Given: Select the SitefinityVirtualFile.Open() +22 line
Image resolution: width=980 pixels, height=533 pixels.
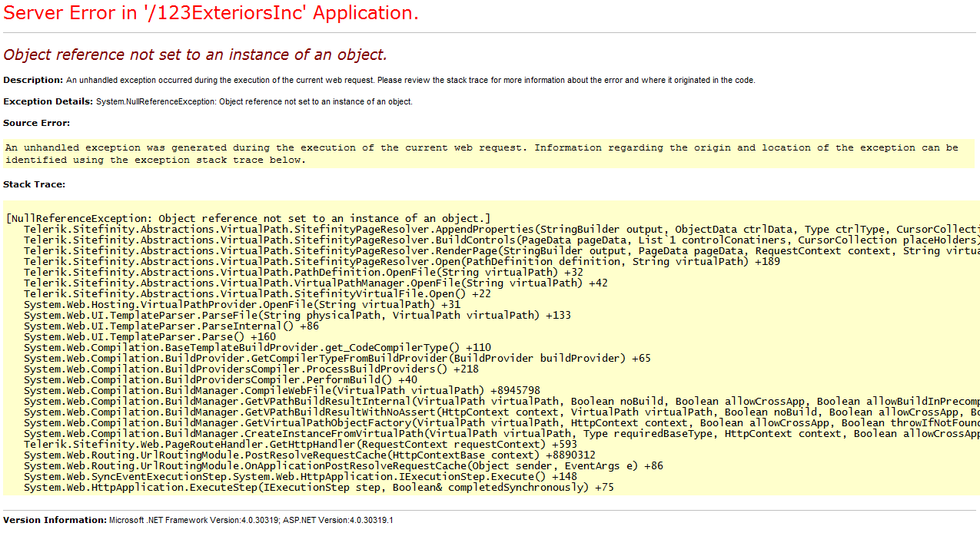Looking at the screenshot, I should (x=257, y=293).
